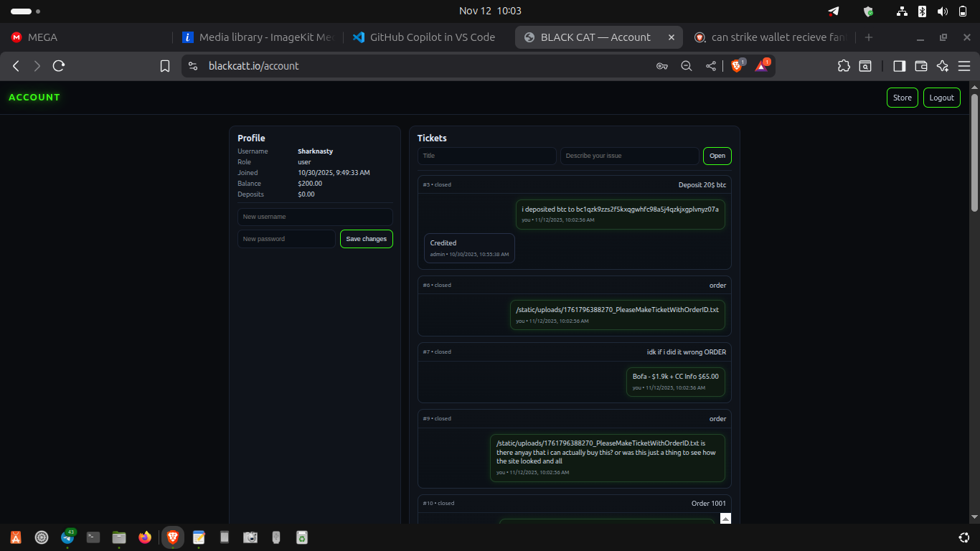The image size is (980, 551).
Task: Click the zoom magnifier icon in address bar
Action: (687, 66)
